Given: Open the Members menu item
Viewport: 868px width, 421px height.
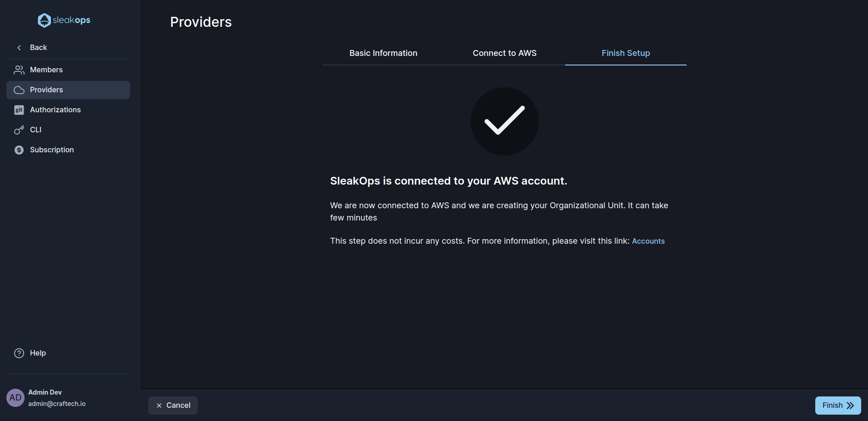Looking at the screenshot, I should pos(68,70).
